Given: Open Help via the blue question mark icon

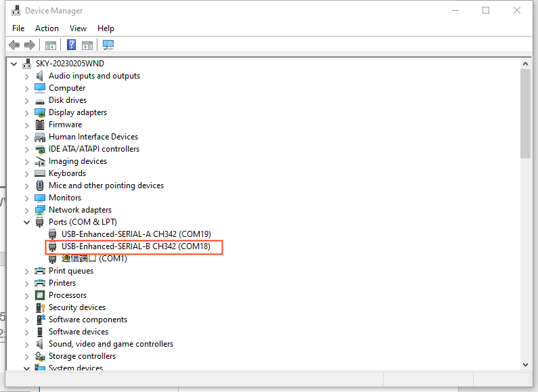Looking at the screenshot, I should point(71,45).
